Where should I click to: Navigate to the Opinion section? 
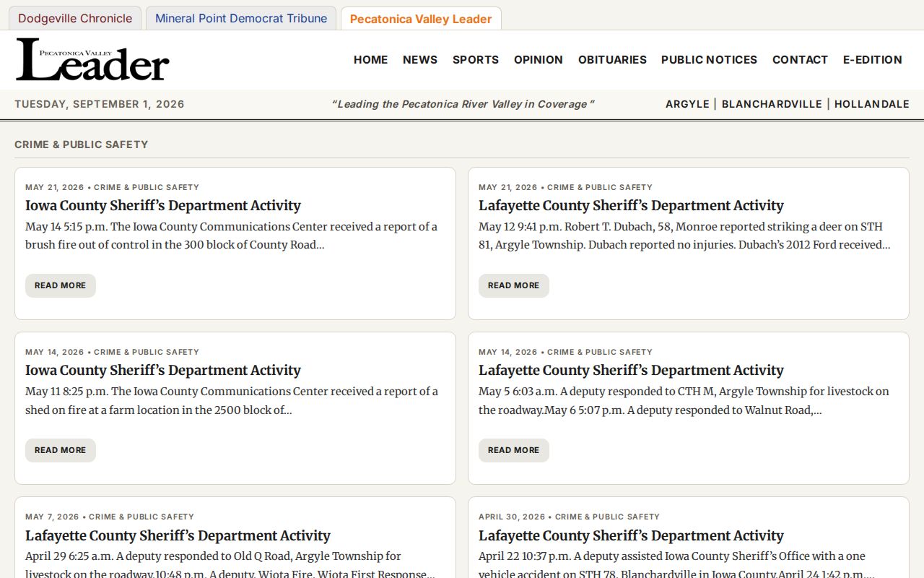click(539, 60)
